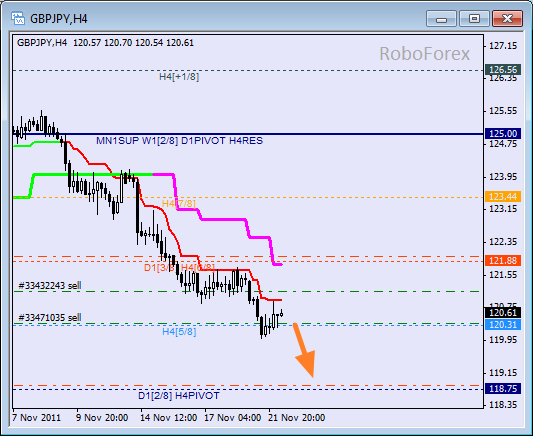This screenshot has width=533, height=436.
Task: Click the GBPJPY,H4 symbol label in chart
Action: pos(42,43)
